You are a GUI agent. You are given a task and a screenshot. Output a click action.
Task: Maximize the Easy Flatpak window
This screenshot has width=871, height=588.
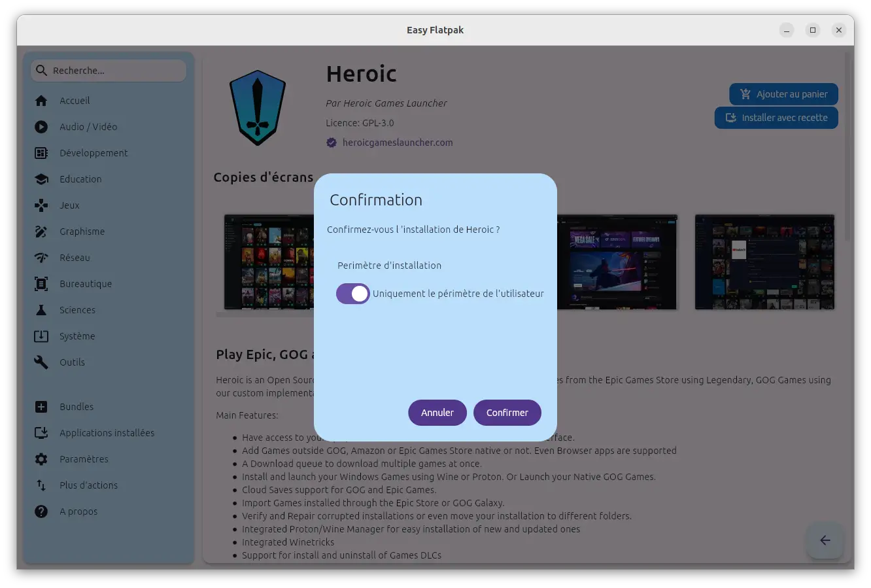[x=813, y=30]
